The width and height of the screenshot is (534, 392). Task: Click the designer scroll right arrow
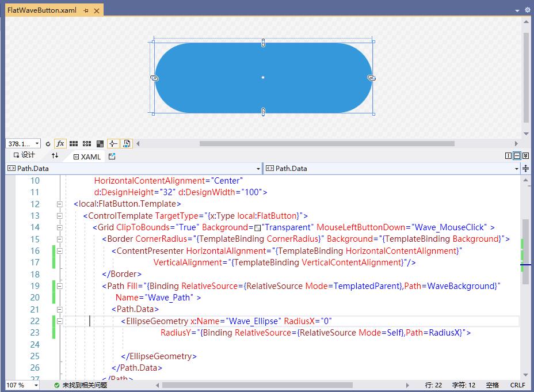pos(516,144)
